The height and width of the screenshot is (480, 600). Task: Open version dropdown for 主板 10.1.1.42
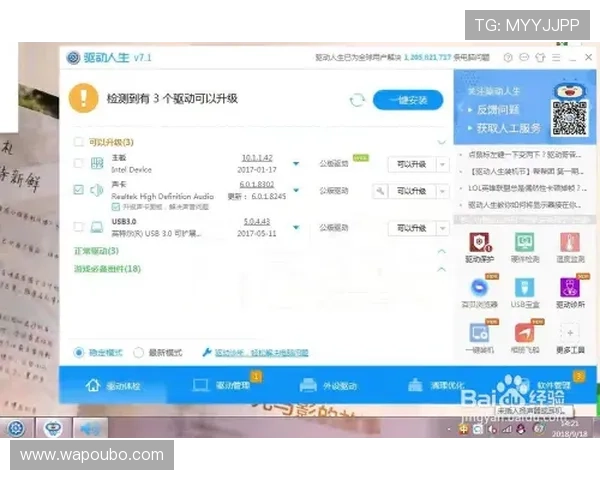point(296,164)
